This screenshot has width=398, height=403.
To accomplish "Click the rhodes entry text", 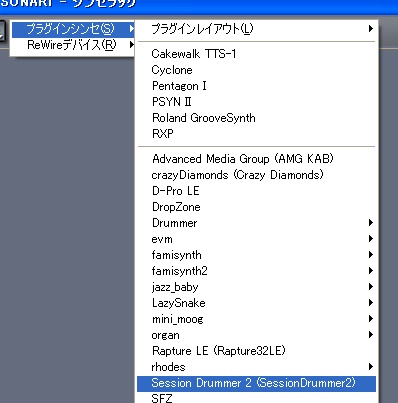I will click(x=168, y=367).
